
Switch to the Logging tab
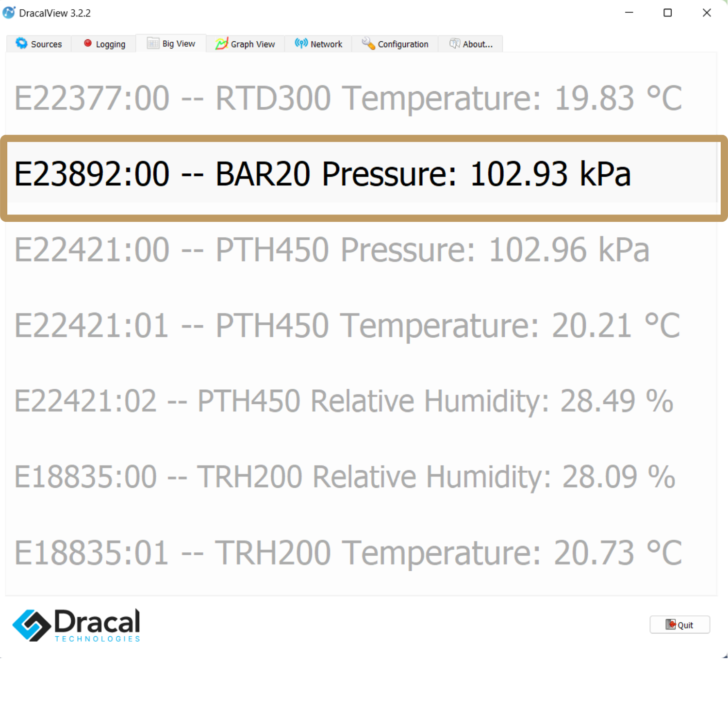(x=110, y=44)
